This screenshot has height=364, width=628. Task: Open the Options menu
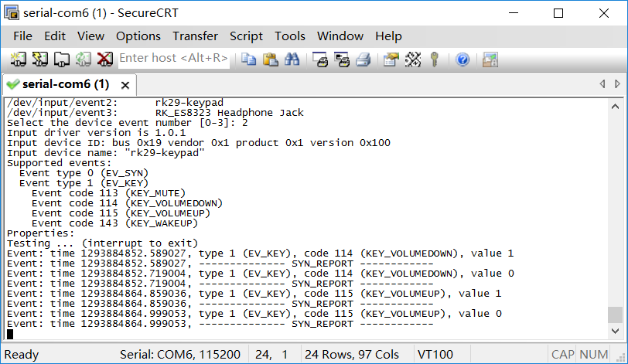(x=138, y=36)
